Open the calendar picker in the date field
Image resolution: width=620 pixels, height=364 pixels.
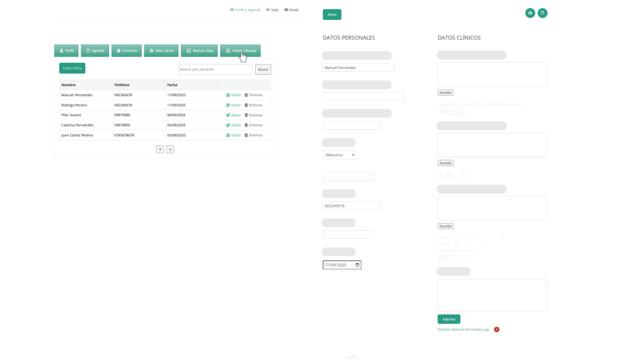pos(357,265)
